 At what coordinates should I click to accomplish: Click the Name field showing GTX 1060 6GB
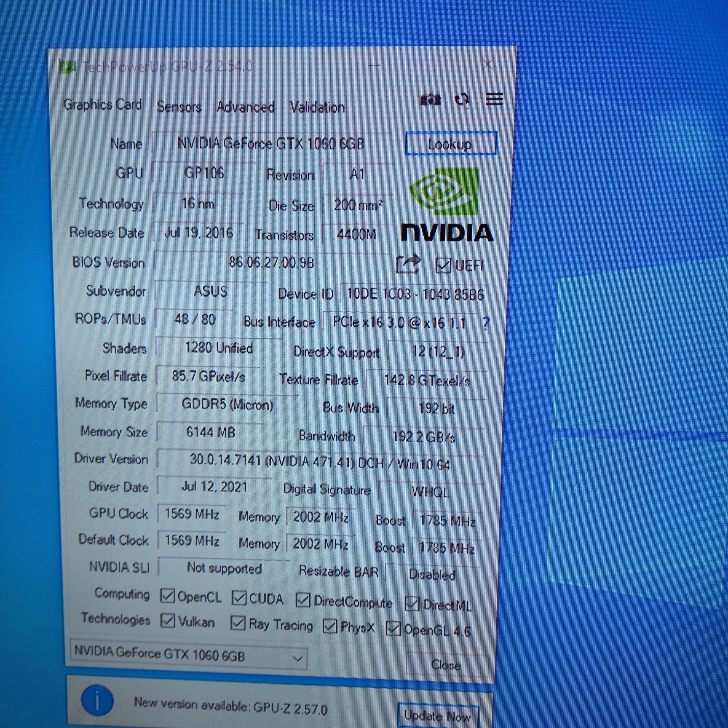point(271,144)
